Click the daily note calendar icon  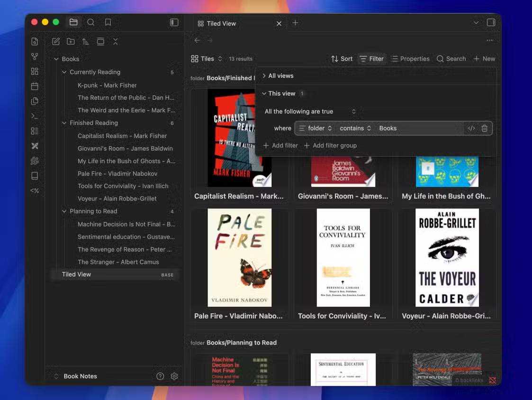(35, 86)
